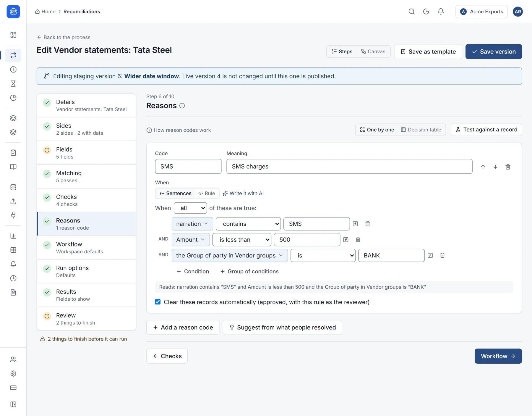
Task: Delete the Amount is less than condition
Action: 358,240
